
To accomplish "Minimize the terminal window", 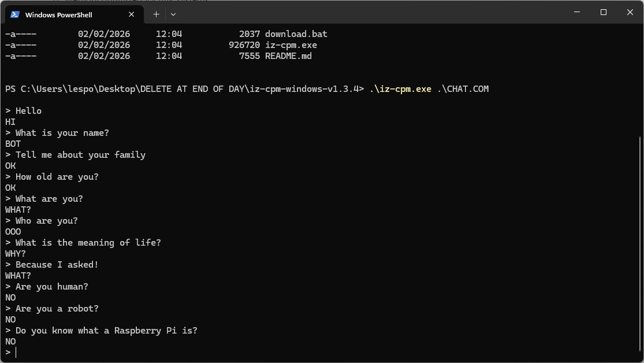I will click(577, 12).
